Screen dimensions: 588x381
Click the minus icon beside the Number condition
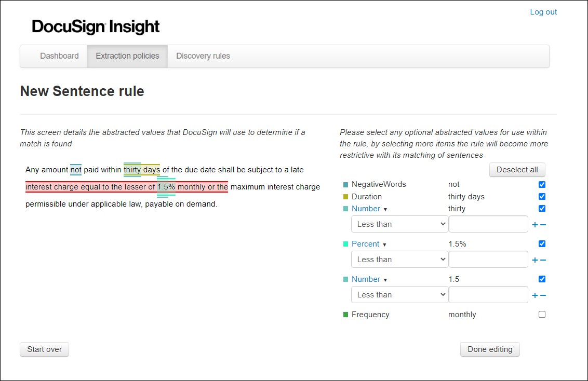[x=544, y=224]
